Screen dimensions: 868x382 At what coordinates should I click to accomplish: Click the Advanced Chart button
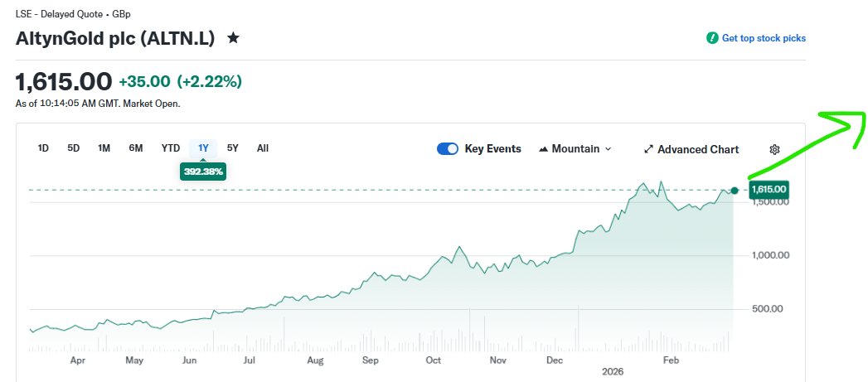[x=691, y=149]
